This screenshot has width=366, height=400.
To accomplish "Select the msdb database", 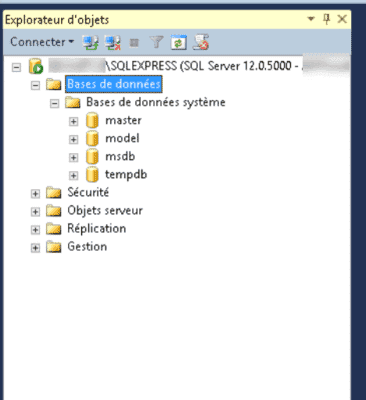I will click(120, 156).
